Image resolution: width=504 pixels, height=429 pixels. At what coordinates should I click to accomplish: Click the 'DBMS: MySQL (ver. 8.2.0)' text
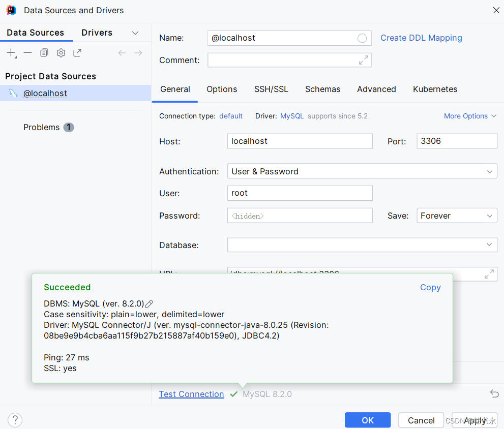click(x=94, y=303)
